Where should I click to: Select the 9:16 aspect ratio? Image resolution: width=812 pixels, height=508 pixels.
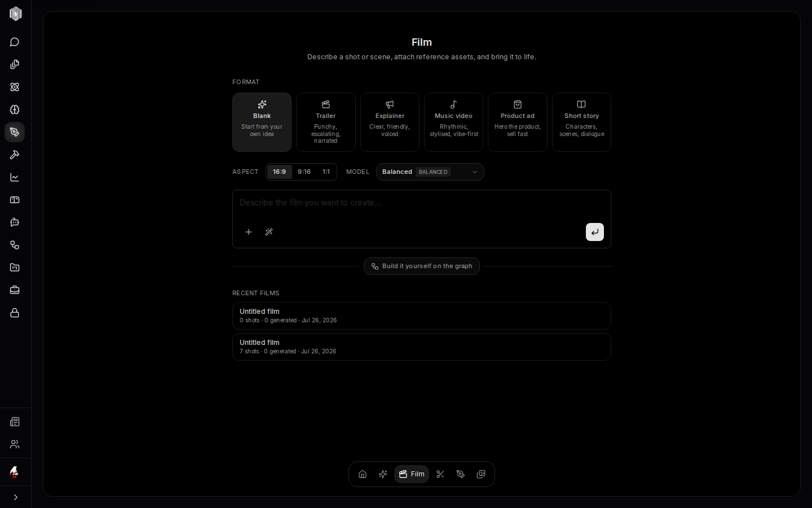304,172
